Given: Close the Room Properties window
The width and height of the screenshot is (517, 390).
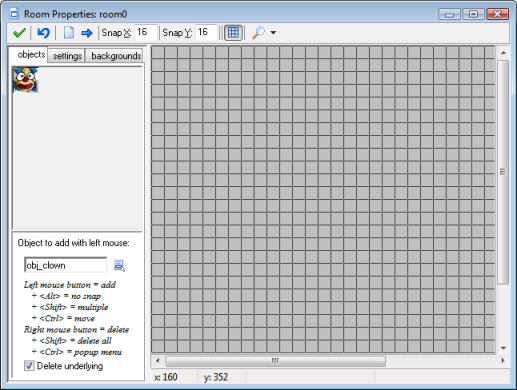Looking at the screenshot, I should tap(497, 14).
